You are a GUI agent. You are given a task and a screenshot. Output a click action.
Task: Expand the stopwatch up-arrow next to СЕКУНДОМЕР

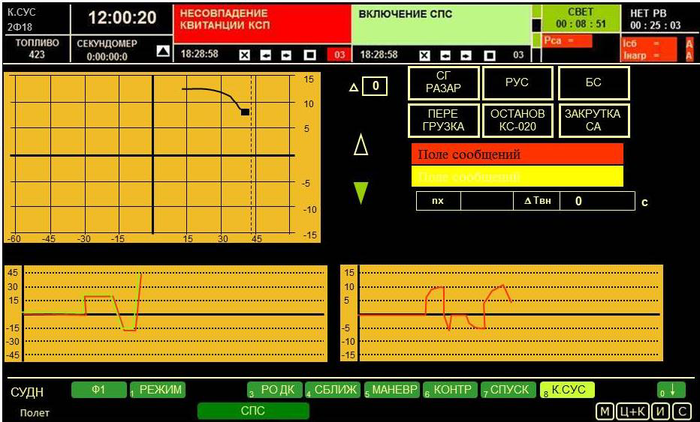161,48
